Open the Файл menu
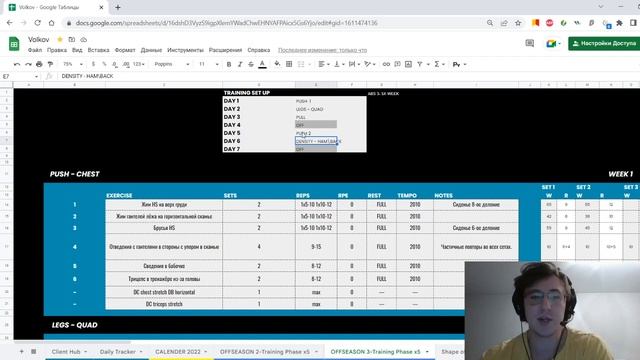Screen dimensions: 640x360 35,50
